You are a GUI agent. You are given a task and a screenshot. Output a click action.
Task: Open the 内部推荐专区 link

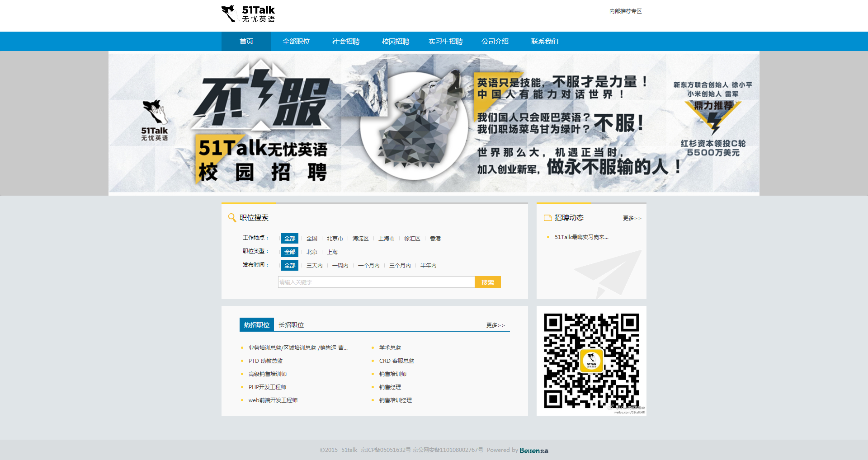(625, 11)
